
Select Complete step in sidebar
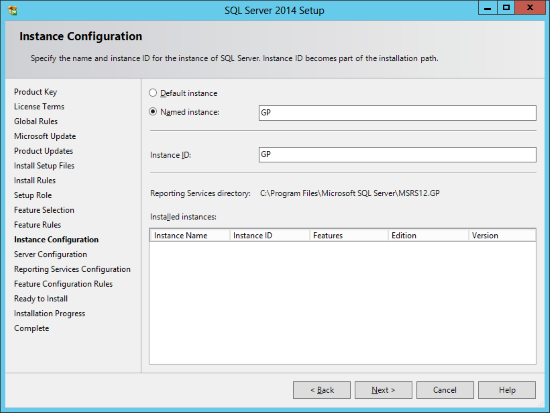coord(32,328)
